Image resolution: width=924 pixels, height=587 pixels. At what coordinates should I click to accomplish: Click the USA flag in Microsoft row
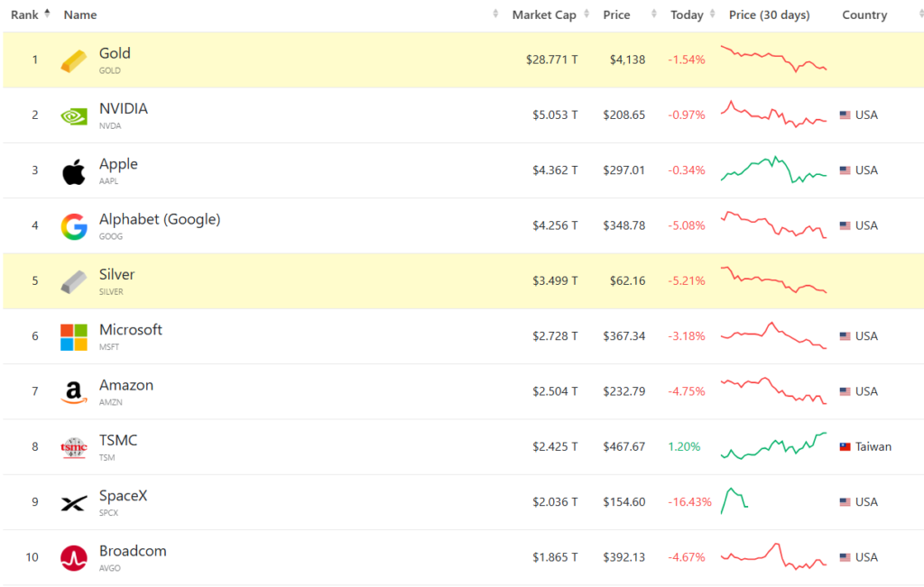(x=845, y=336)
